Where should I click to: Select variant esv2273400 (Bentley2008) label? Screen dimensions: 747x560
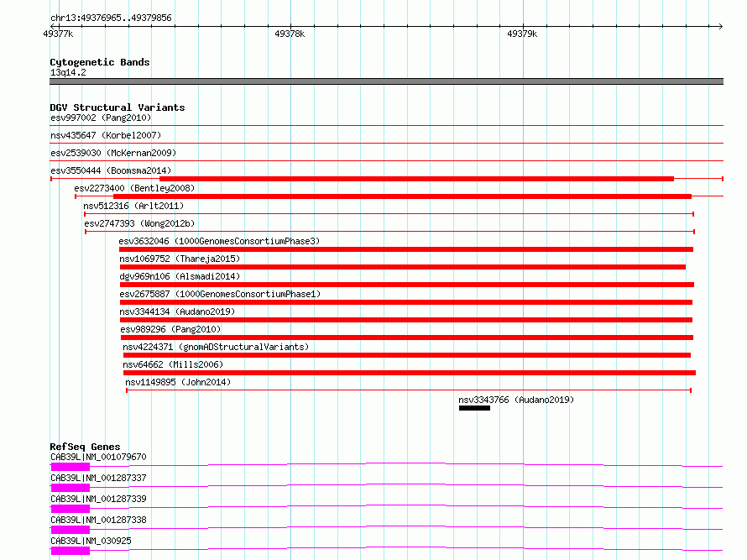click(x=134, y=188)
